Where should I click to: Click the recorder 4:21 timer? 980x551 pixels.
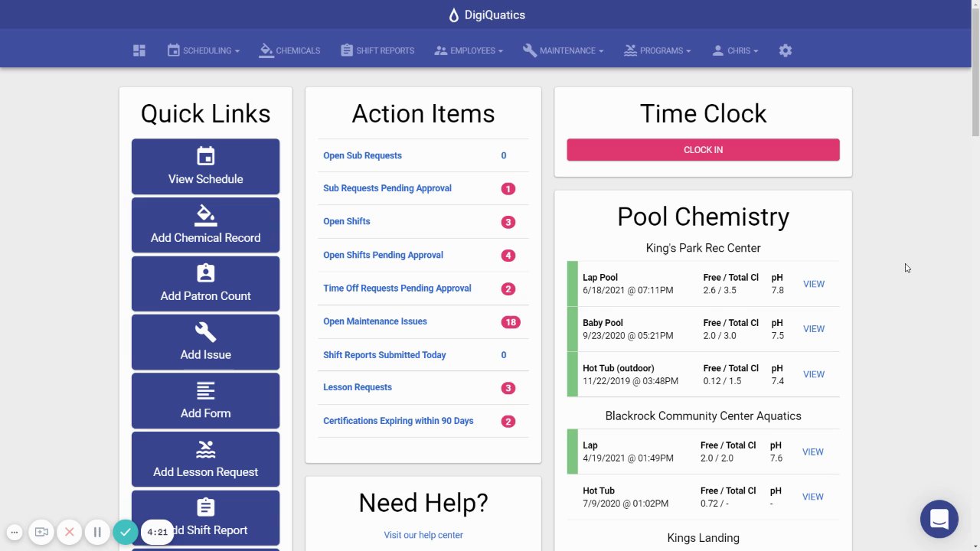(157, 532)
